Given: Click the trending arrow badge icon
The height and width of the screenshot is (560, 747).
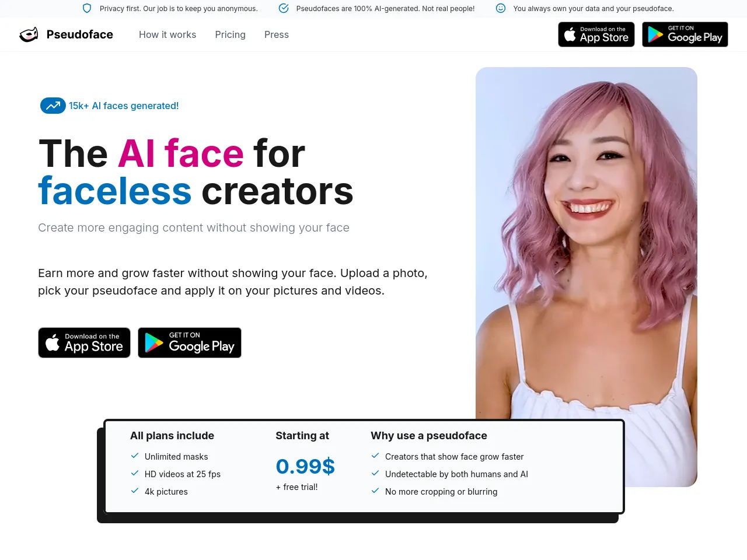Looking at the screenshot, I should pyautogui.click(x=53, y=106).
